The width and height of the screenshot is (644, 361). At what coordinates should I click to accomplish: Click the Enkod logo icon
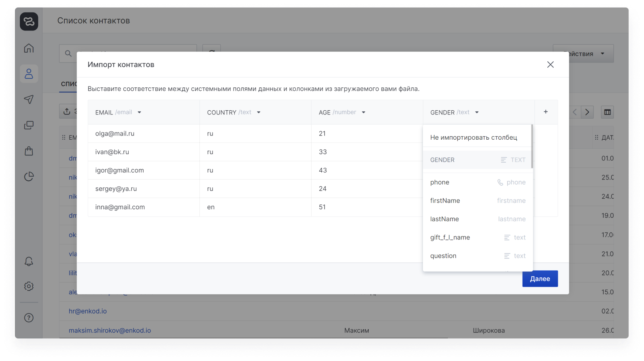29,21
